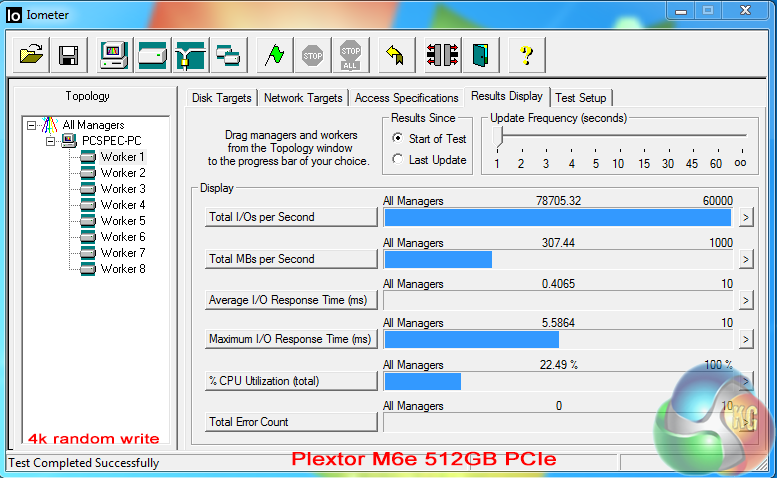Stop All tests icon
This screenshot has height=478, width=777.
coord(351,54)
